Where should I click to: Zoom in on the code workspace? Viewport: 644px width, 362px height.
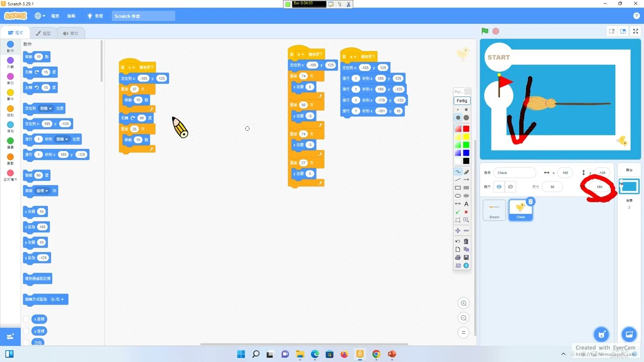click(x=464, y=303)
